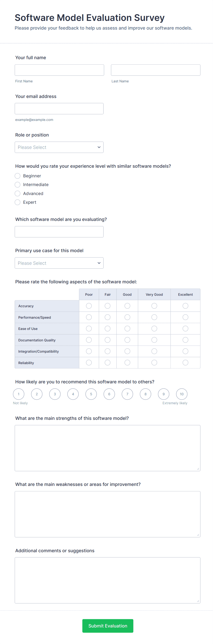Viewport: 213px width, 644px height.
Task: Expand the Primary use case dropdown
Action: point(59,263)
